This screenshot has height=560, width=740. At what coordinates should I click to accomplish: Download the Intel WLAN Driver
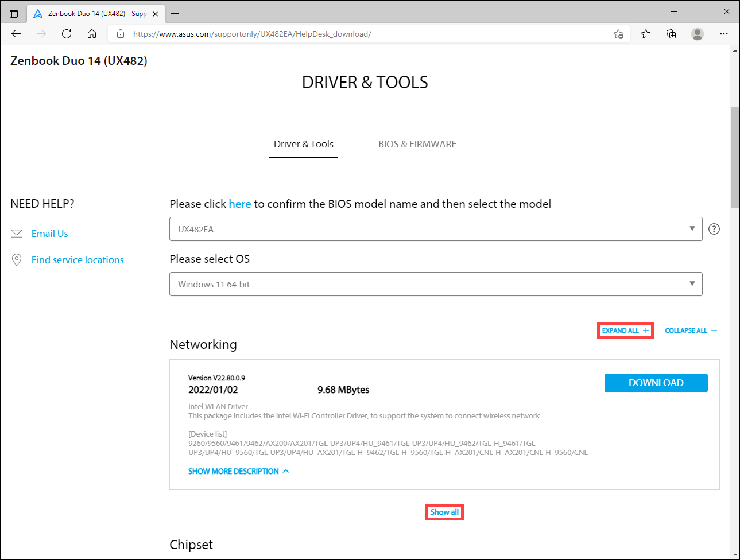click(x=656, y=383)
